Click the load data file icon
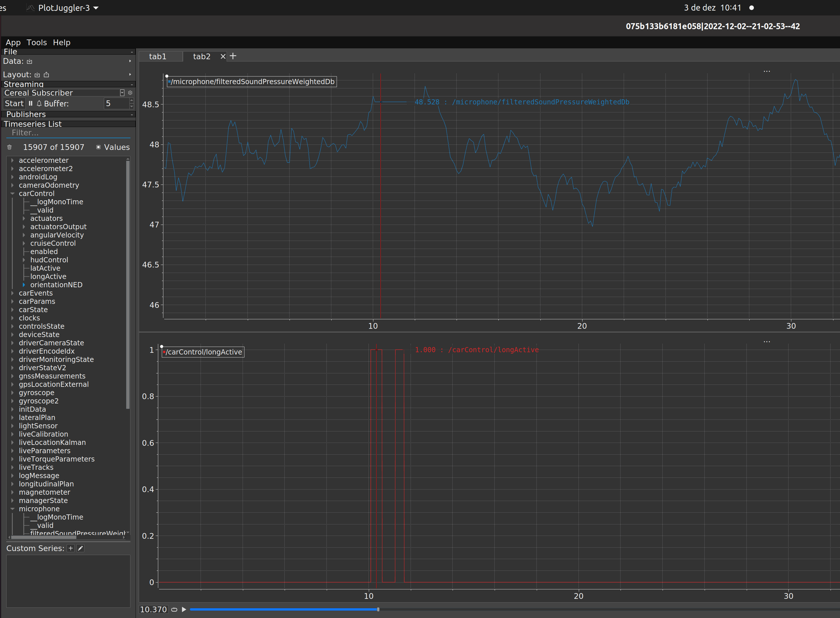840x618 pixels. 29,61
